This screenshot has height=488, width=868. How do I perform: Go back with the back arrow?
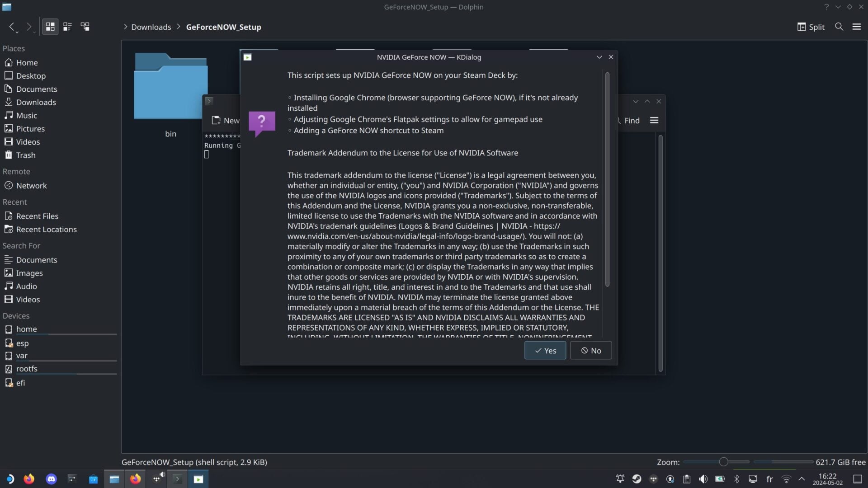[x=12, y=27]
